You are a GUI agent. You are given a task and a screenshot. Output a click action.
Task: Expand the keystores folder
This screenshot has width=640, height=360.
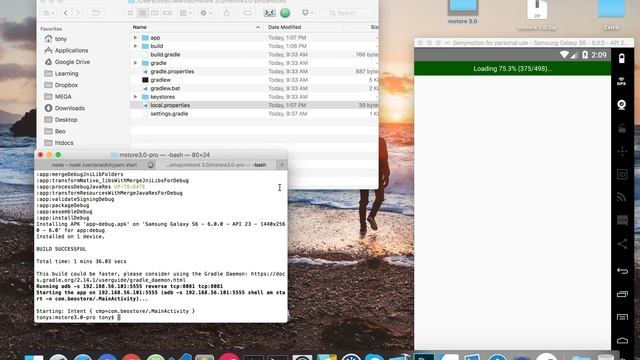pos(136,97)
